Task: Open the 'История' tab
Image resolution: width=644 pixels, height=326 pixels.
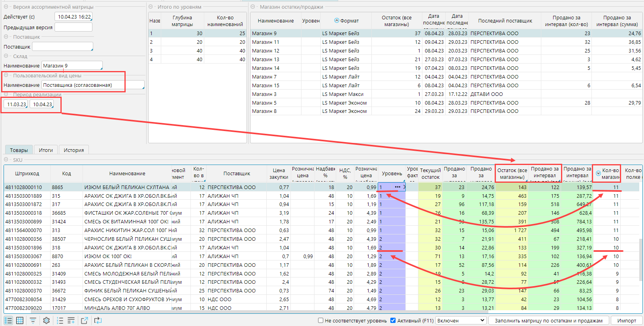Action: tap(74, 150)
